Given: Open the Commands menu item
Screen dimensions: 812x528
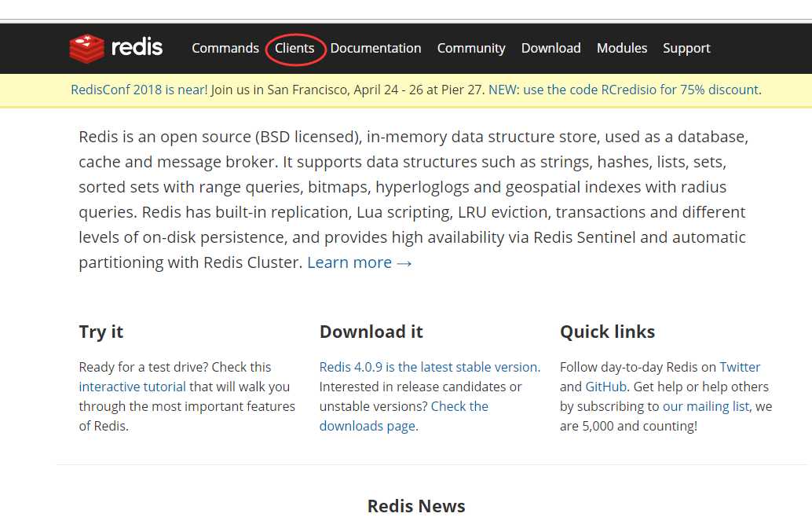Looking at the screenshot, I should (x=225, y=48).
